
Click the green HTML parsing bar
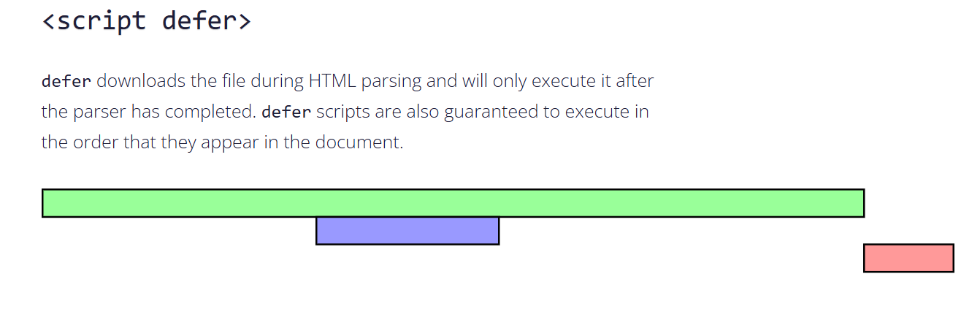tap(453, 203)
